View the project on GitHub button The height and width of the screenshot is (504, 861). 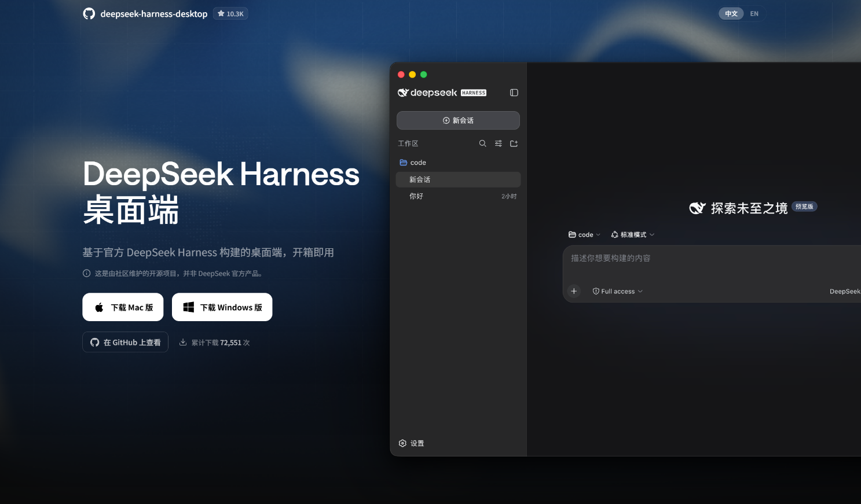point(125,342)
